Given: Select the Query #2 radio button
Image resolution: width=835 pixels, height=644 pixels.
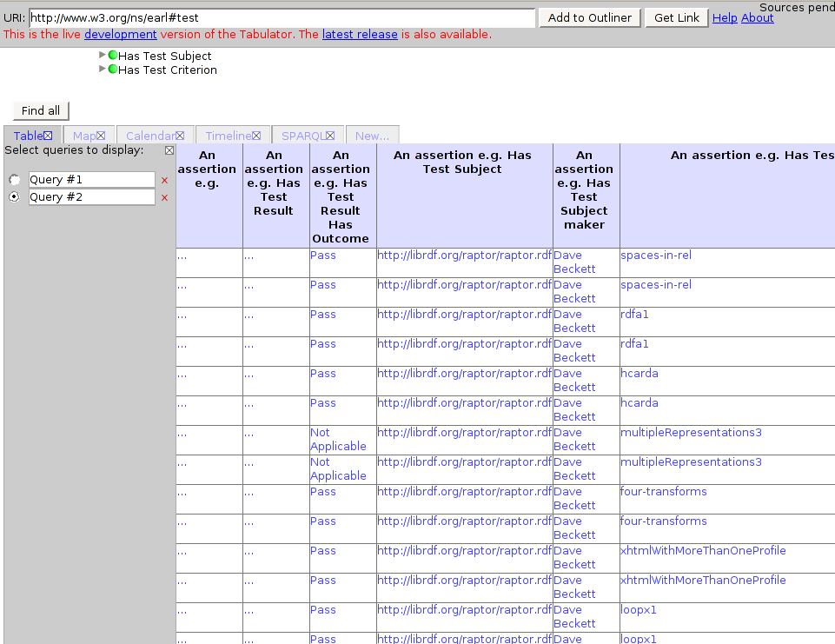Looking at the screenshot, I should click(15, 196).
